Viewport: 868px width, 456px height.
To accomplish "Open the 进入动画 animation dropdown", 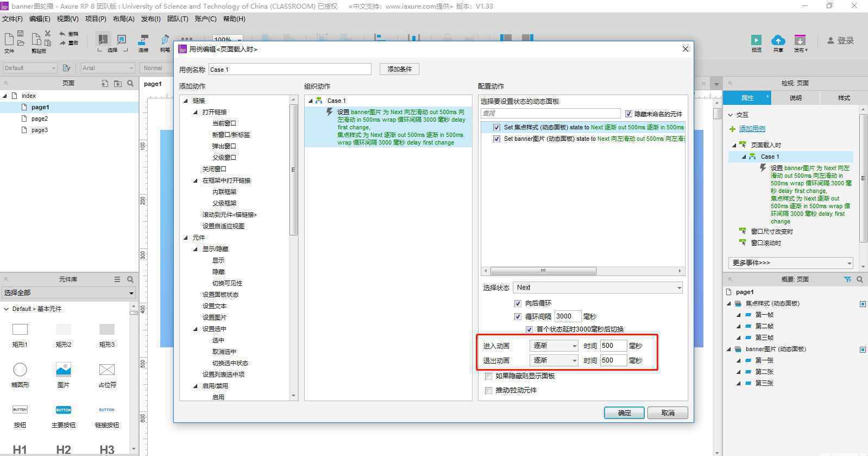I will click(554, 346).
